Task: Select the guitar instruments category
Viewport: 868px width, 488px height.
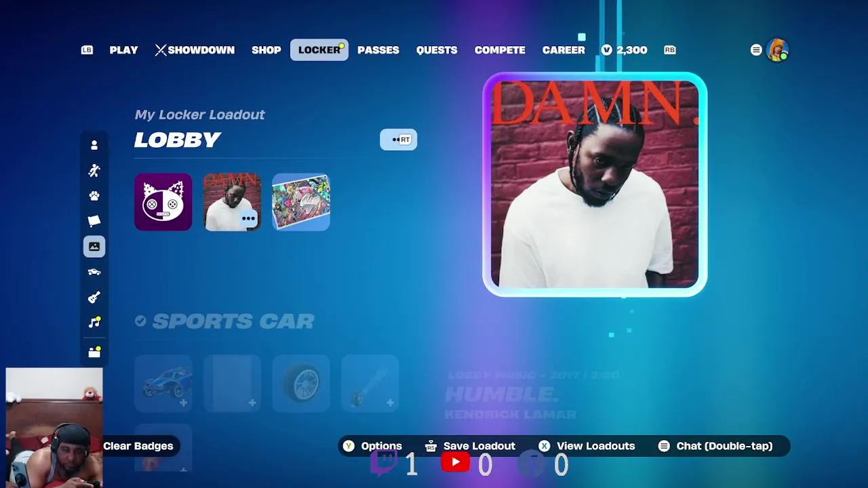Action: click(x=94, y=297)
